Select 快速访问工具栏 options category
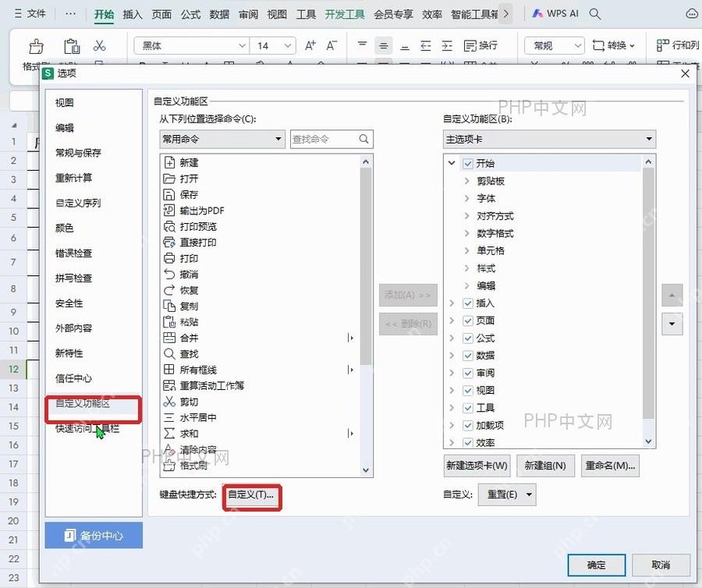This screenshot has width=702, height=588. click(x=87, y=429)
